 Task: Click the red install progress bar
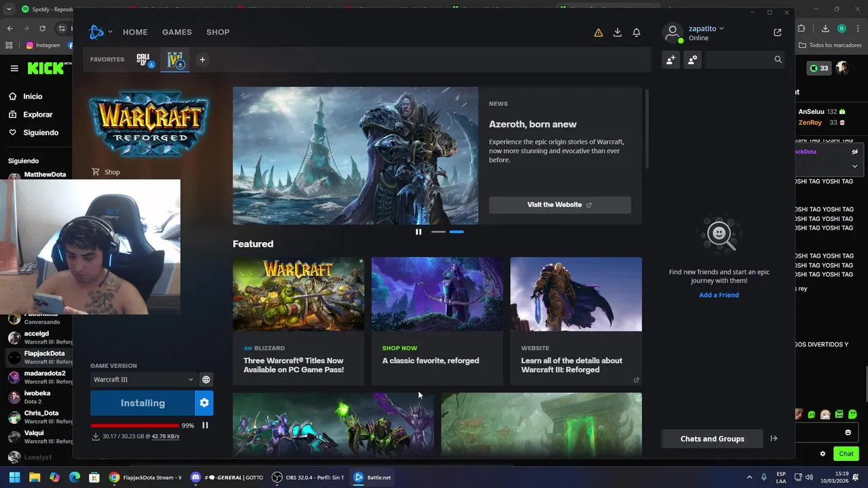click(x=134, y=426)
